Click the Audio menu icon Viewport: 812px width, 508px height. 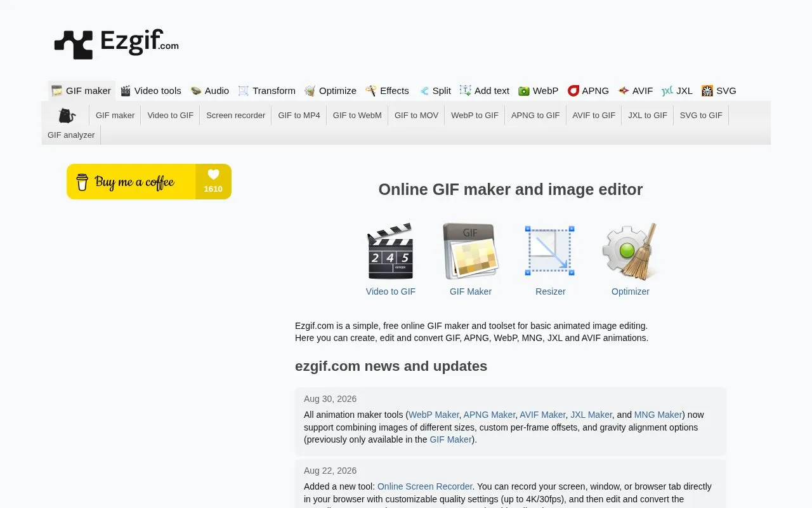196,91
